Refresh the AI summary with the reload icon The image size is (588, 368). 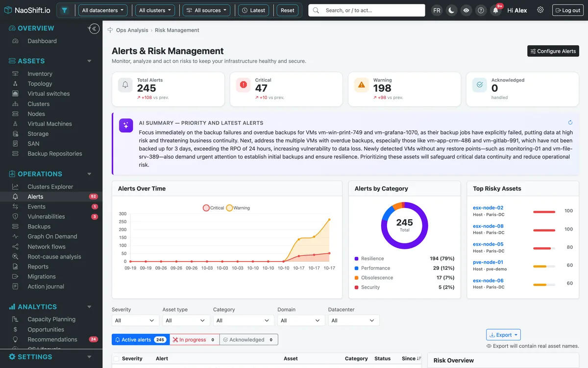pyautogui.click(x=570, y=123)
